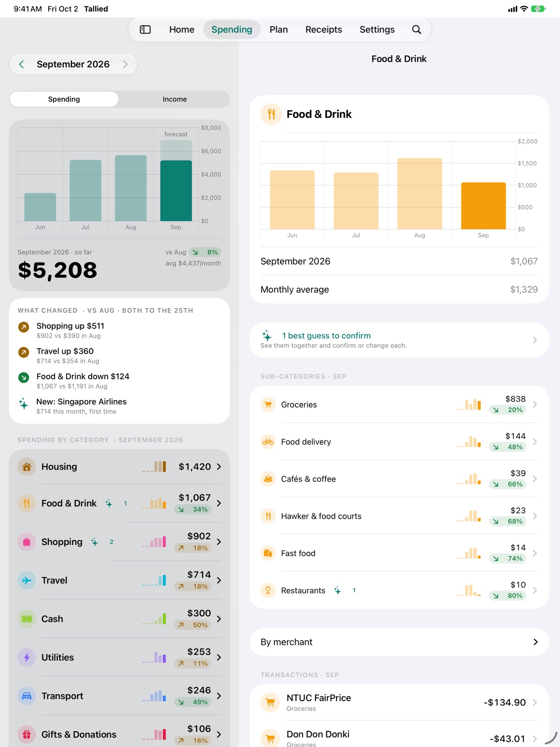
Task: Open the Home tab
Action: coord(182,29)
